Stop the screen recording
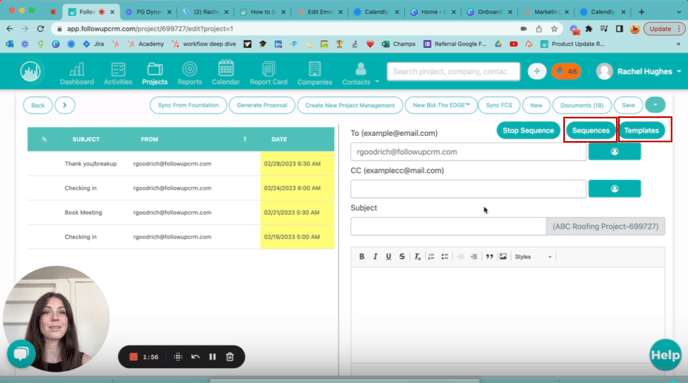 click(133, 357)
